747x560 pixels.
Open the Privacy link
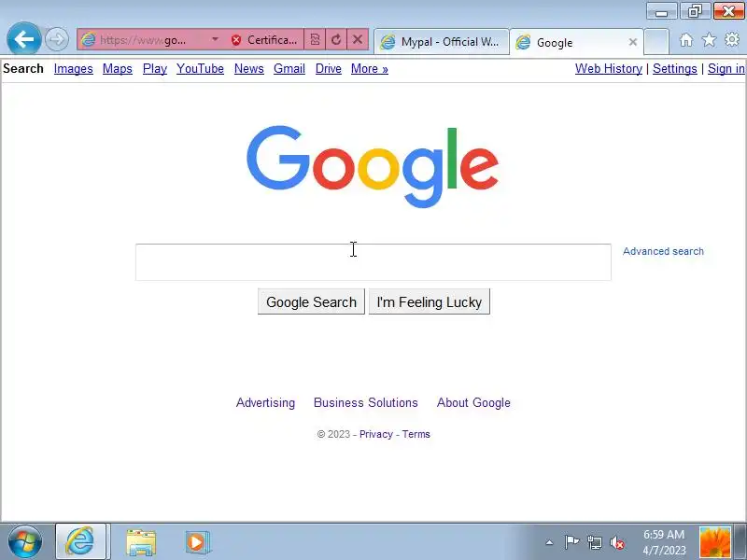click(376, 434)
